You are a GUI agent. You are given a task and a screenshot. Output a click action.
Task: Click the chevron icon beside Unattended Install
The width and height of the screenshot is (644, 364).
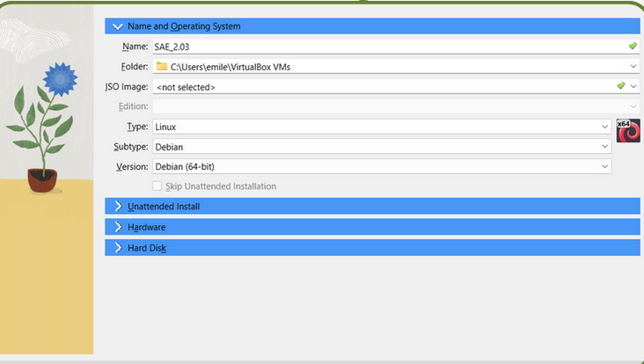118,207
